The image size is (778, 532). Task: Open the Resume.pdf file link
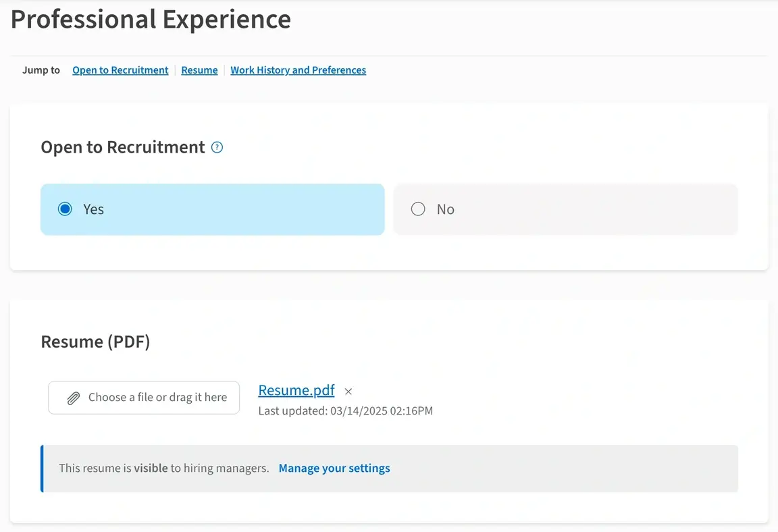[296, 390]
